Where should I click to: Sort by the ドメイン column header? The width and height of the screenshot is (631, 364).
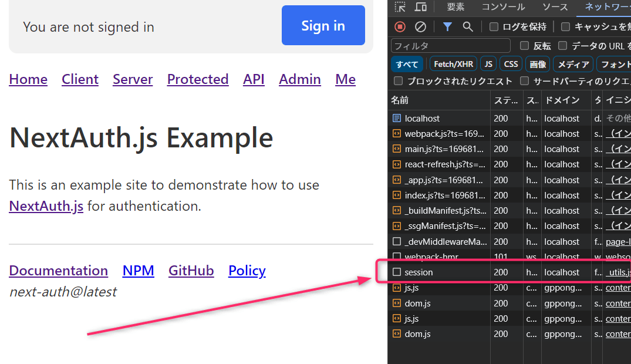tap(566, 100)
